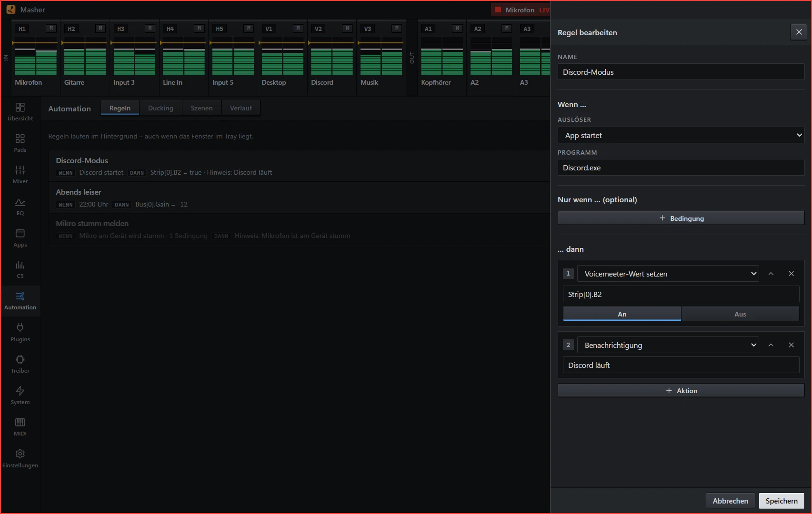
Task: Add a condition with the Bedingung button
Action: [681, 218]
